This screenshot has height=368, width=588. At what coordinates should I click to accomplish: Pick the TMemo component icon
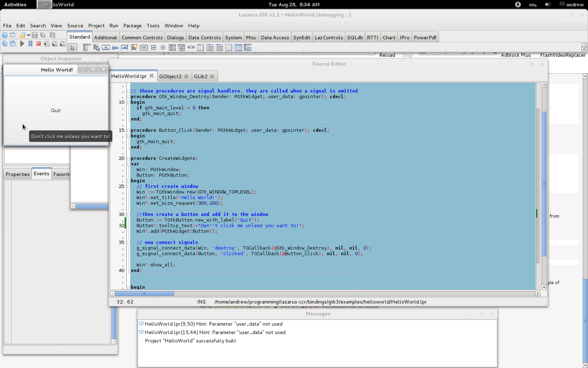tap(135, 47)
